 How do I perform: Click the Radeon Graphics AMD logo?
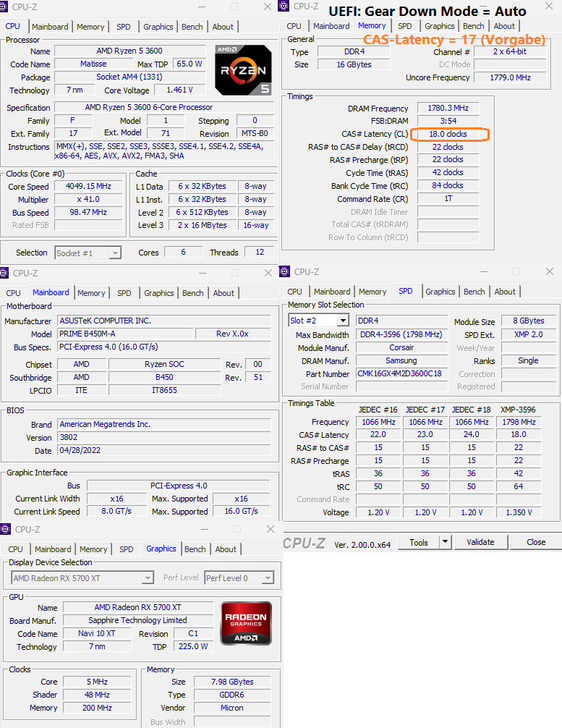246,624
